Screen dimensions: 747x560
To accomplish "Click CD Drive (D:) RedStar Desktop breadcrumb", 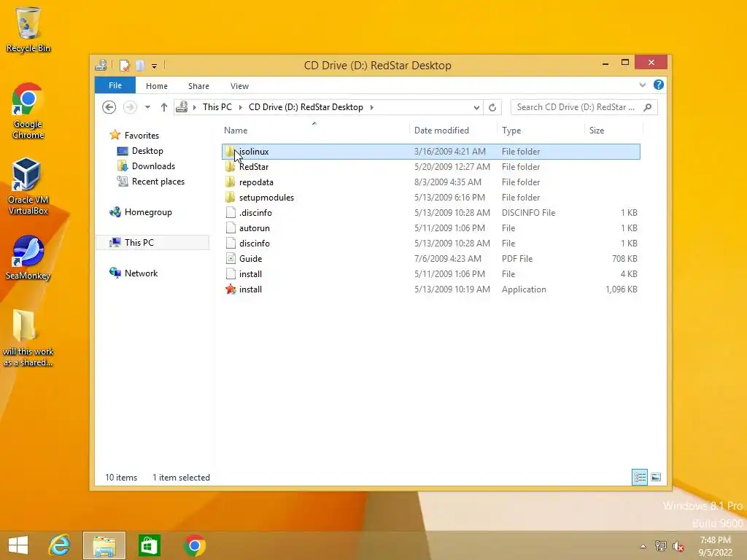I will (x=306, y=107).
